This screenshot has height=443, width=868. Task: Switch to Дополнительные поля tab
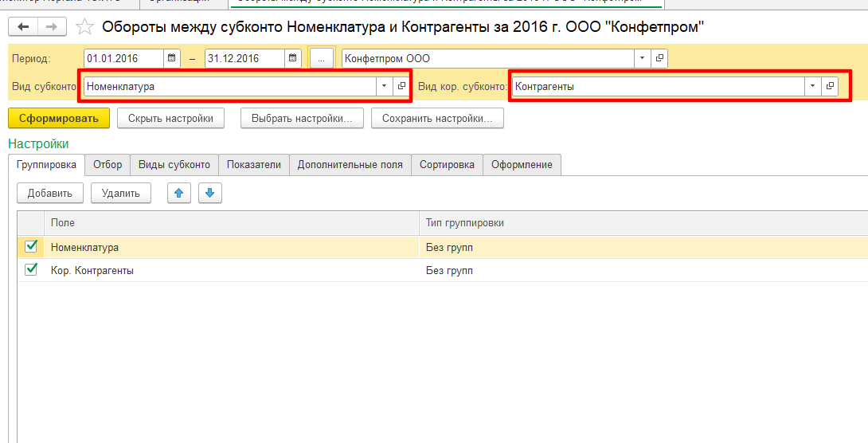point(350,164)
